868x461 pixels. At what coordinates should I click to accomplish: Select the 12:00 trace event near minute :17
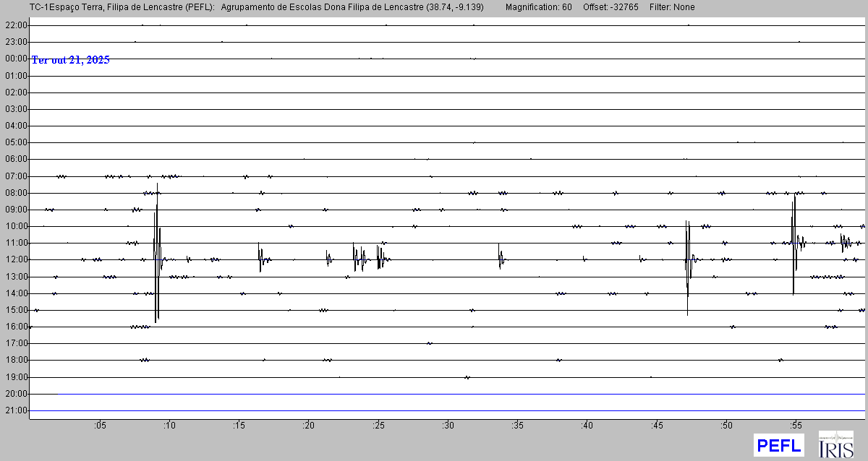click(x=260, y=258)
